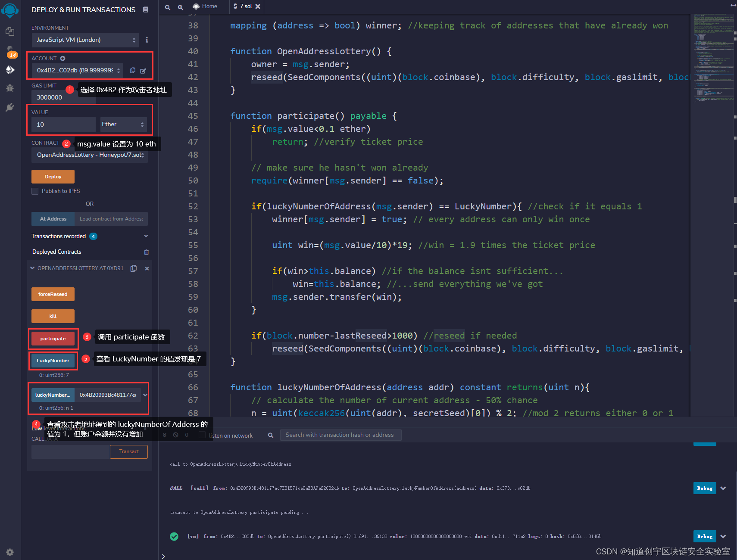Open the Solidity compiler panel icon

(x=10, y=51)
